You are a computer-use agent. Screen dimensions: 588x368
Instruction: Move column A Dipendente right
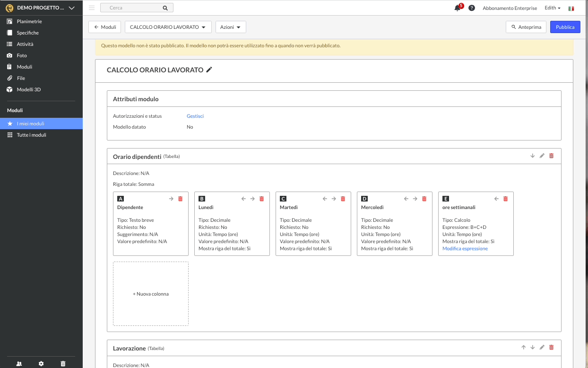click(171, 199)
